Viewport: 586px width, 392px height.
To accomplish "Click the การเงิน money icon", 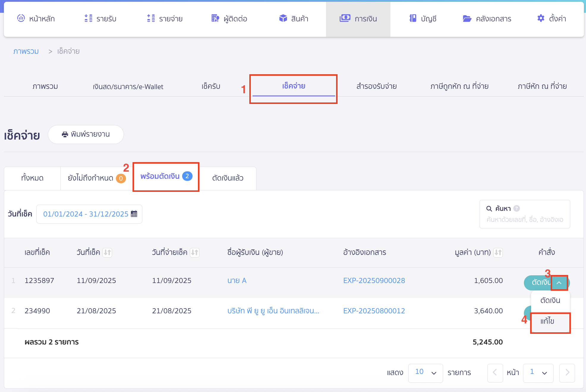I will [x=345, y=18].
